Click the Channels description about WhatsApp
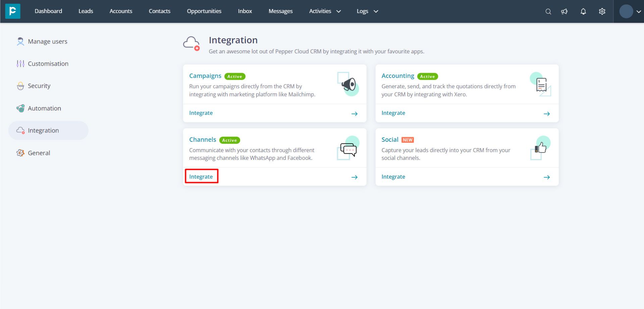The width and height of the screenshot is (644, 309). coord(252,154)
